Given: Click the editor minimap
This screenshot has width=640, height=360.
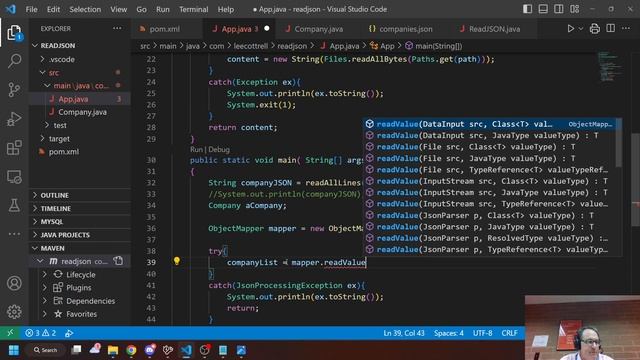Looking at the screenshot, I should (611, 66).
